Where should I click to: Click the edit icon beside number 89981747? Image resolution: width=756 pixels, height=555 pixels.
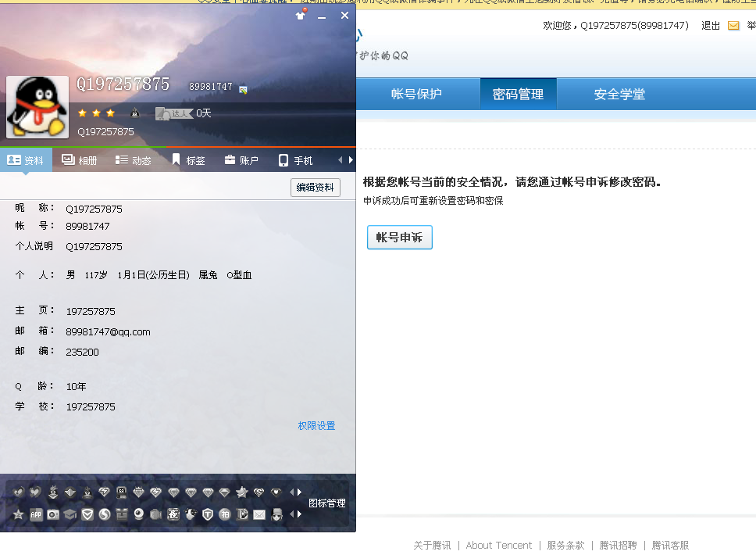(243, 90)
